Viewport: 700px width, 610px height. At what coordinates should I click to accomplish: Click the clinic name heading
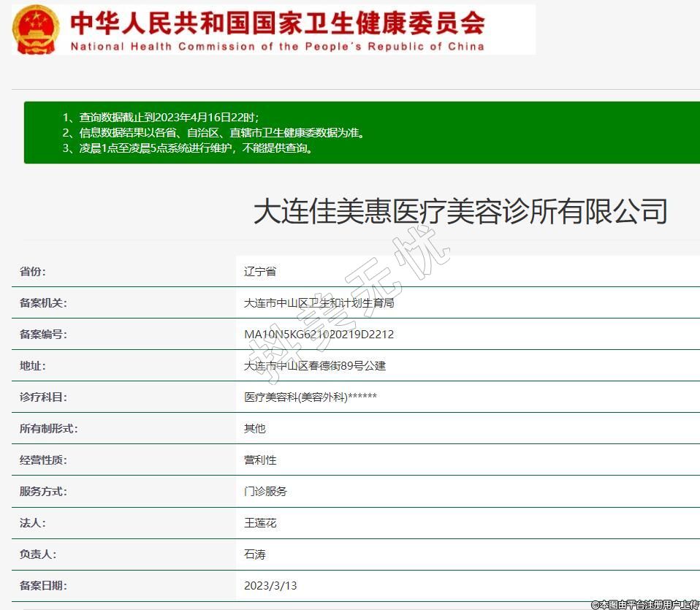click(x=460, y=212)
